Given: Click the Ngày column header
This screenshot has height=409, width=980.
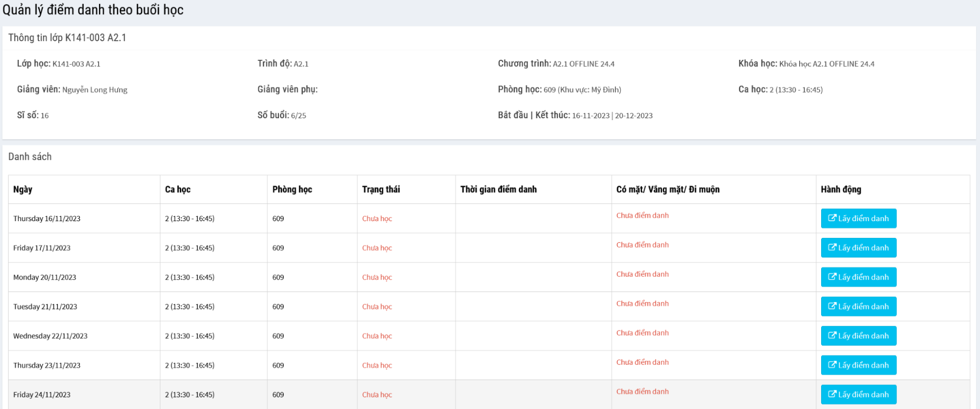Looking at the screenshot, I should click(x=23, y=189).
